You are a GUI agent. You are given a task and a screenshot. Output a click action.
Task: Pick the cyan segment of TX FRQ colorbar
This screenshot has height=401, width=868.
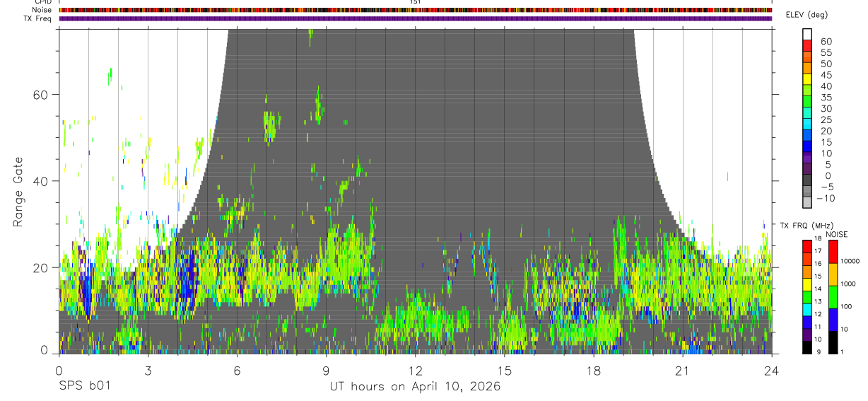pyautogui.click(x=807, y=310)
